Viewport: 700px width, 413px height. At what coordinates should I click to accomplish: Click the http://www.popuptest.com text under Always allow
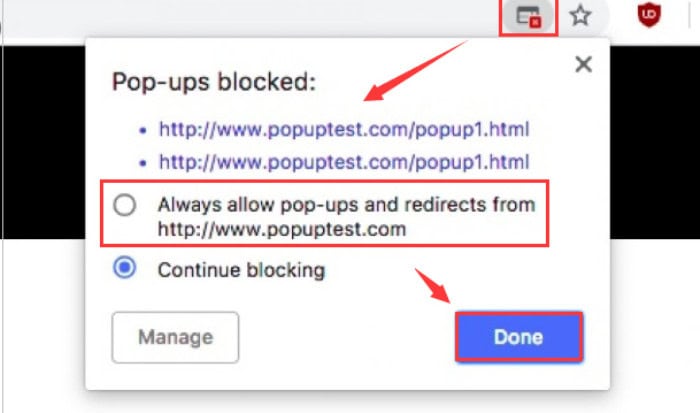(282, 229)
